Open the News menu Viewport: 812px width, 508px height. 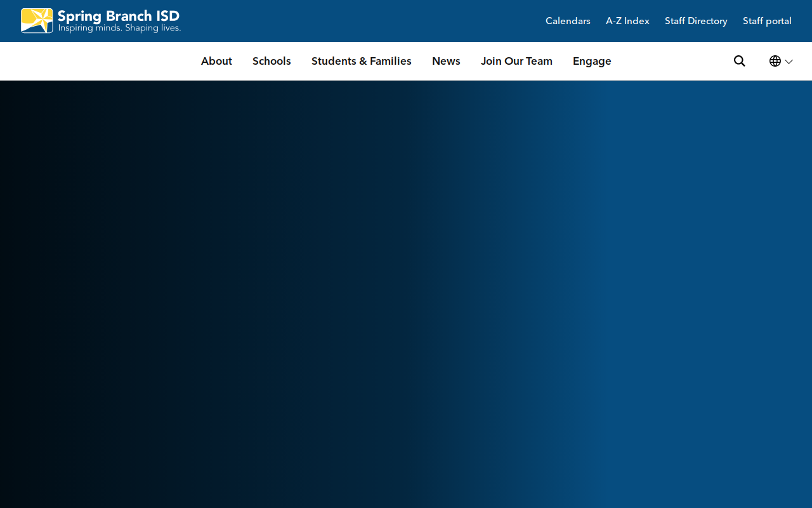tap(446, 61)
